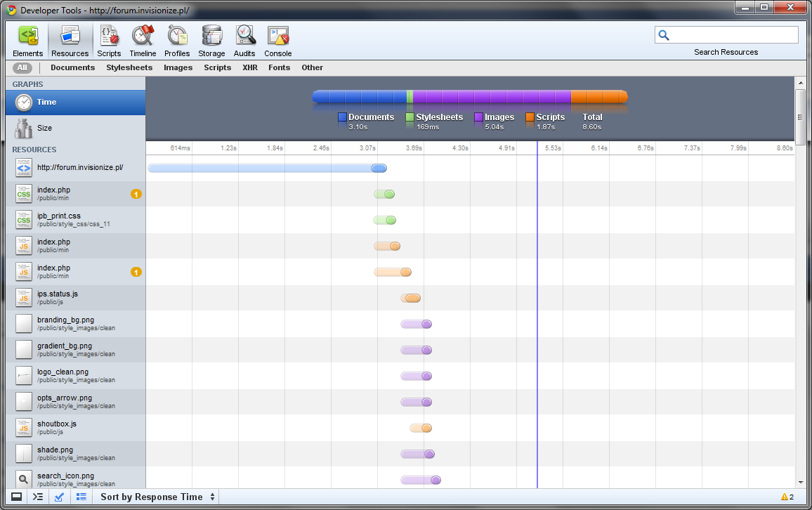Image resolution: width=812 pixels, height=510 pixels.
Task: Open the Storage panel
Action: [211, 41]
